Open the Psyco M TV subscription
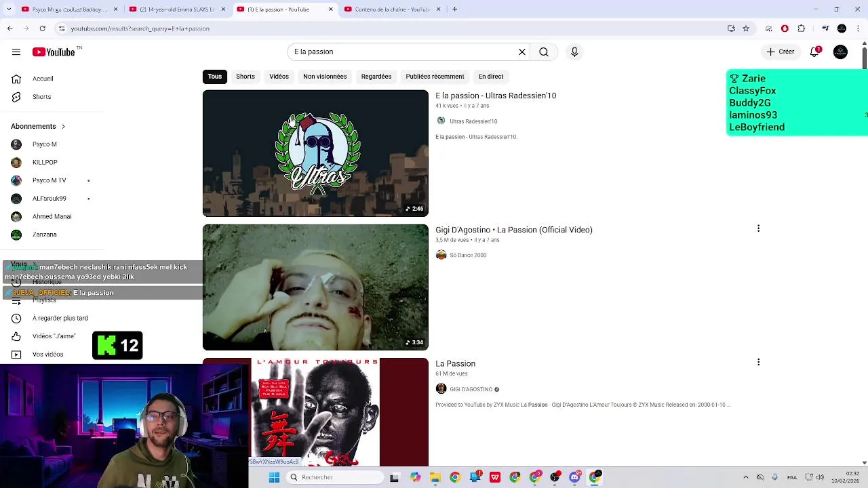 click(x=51, y=180)
